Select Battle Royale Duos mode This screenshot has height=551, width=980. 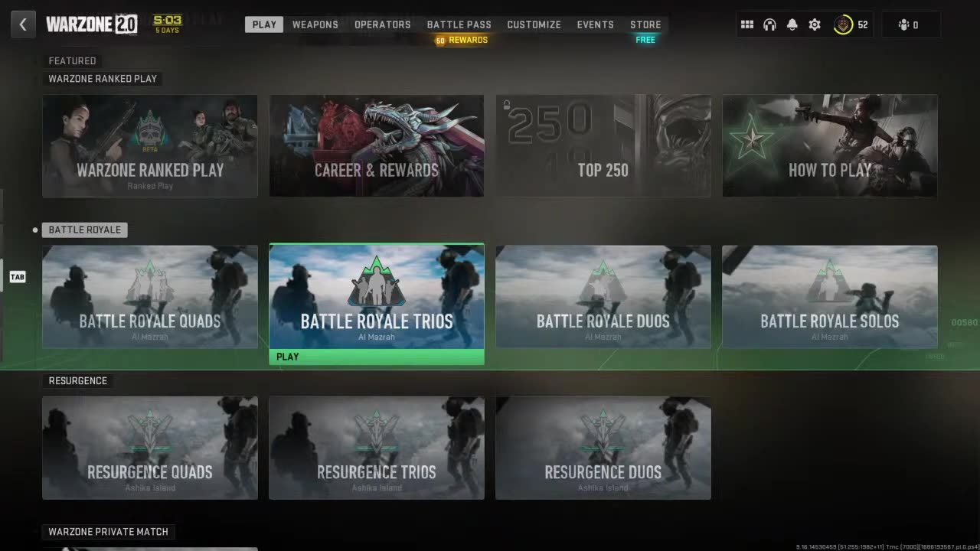click(x=603, y=297)
